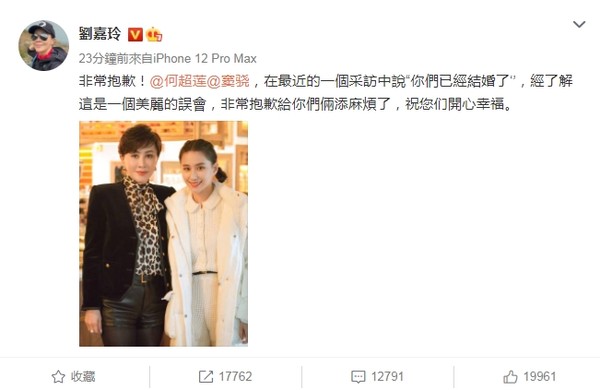
Task: Open the poster's round profile avatar
Action: [x=44, y=46]
